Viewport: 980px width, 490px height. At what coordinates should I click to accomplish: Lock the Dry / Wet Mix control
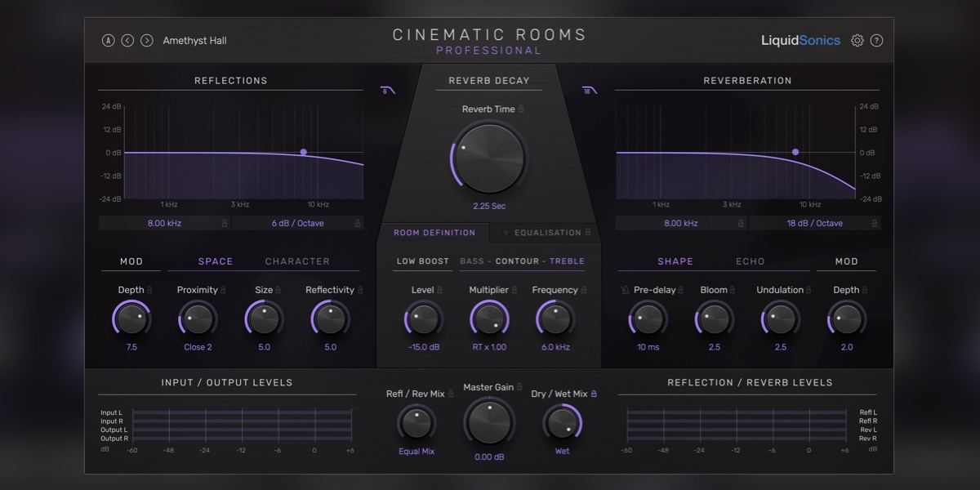click(x=593, y=393)
